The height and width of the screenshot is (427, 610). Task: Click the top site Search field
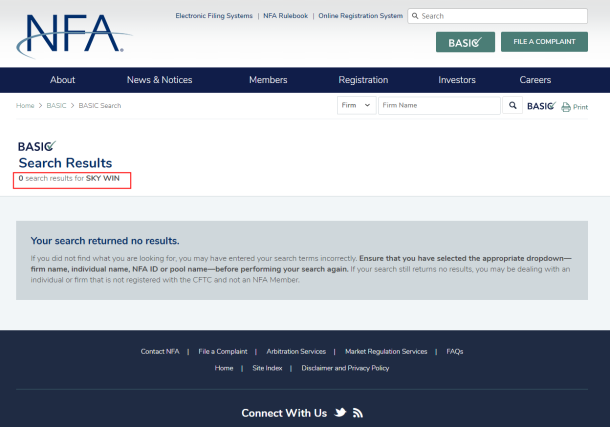pos(496,16)
